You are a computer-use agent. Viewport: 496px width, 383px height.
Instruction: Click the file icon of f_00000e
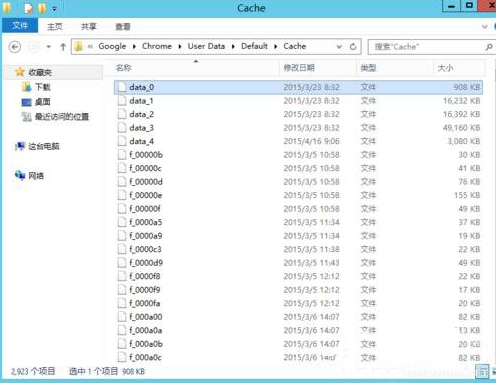coord(122,195)
